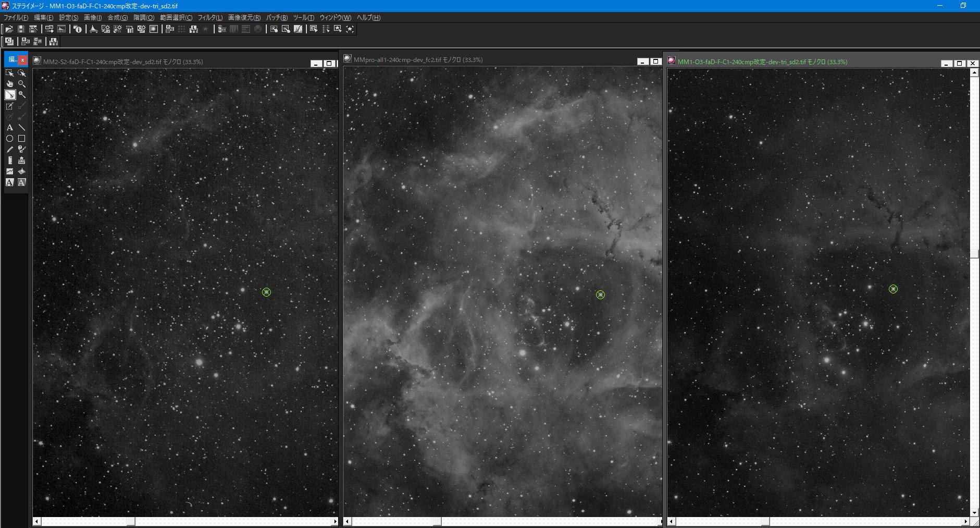Click the RGB channel split toolbar icon
Screen dimensions: 980x528
[x=170, y=29]
